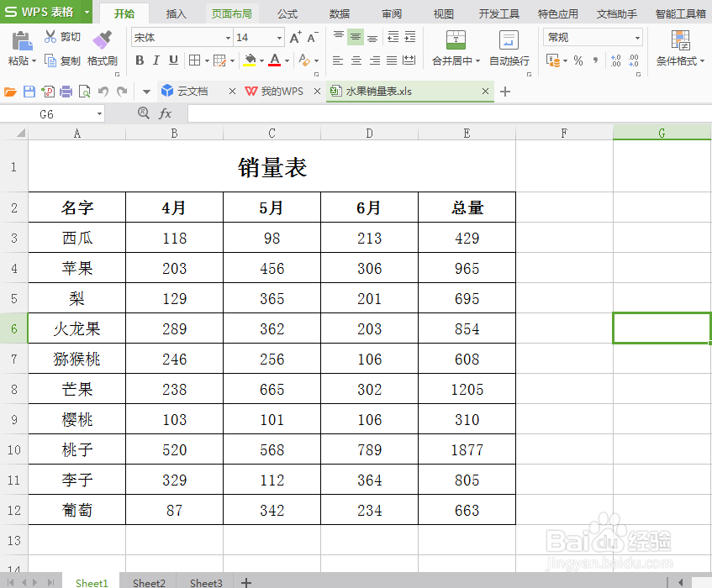The height and width of the screenshot is (588, 712).
Task: Toggle Italic formatting
Action: [156, 60]
